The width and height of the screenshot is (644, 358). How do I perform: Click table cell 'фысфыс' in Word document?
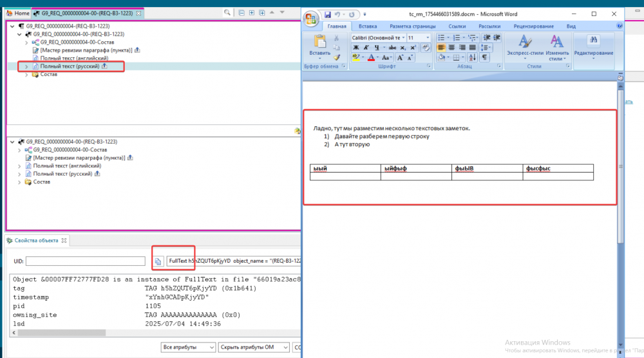coord(558,168)
